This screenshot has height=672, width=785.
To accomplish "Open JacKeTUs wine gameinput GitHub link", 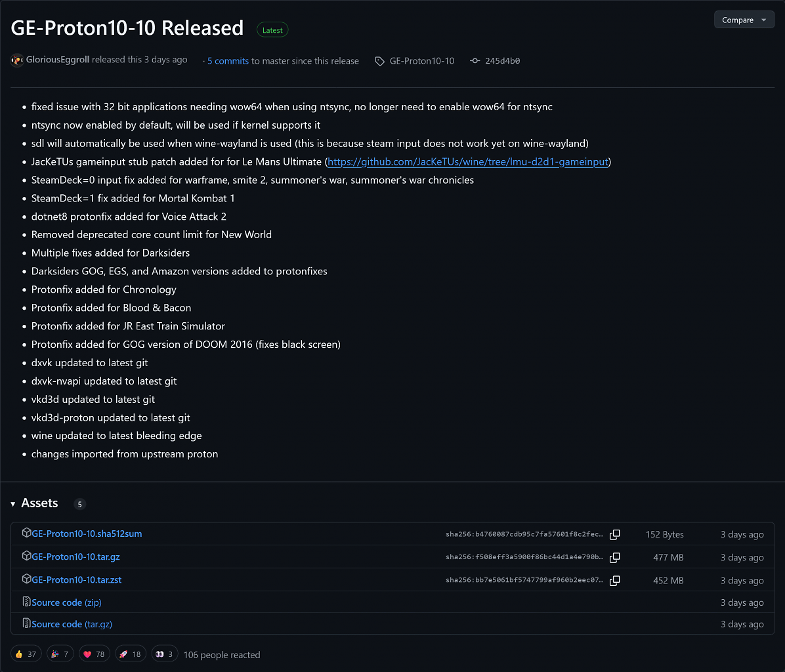I will click(468, 161).
